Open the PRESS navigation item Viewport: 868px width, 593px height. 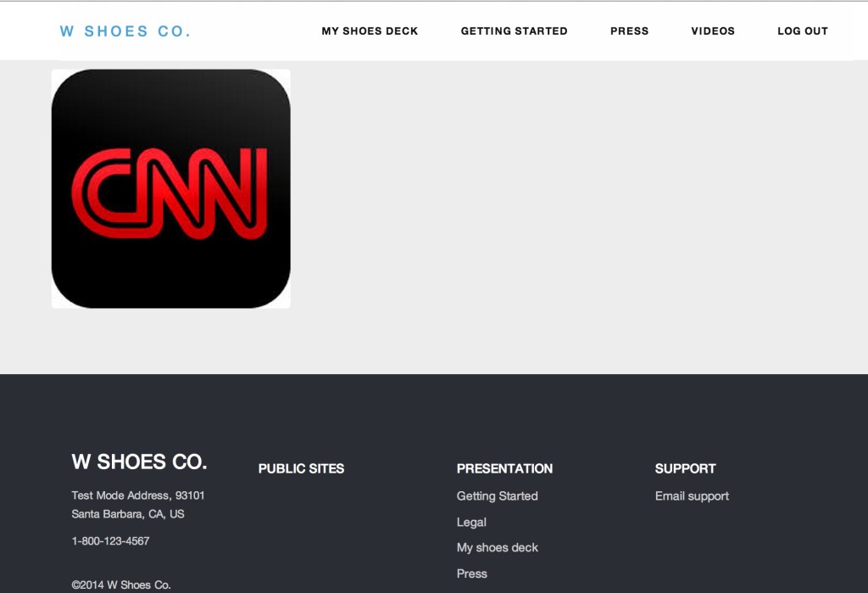click(x=630, y=31)
